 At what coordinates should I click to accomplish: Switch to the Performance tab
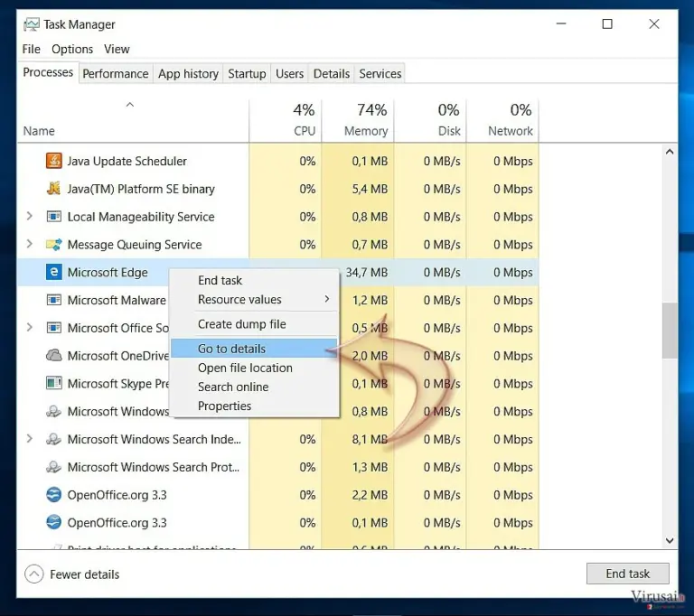click(x=116, y=73)
